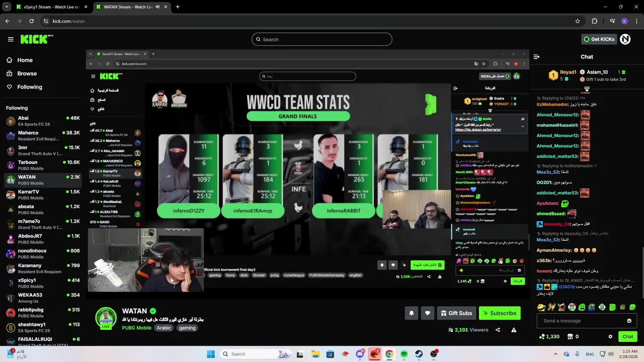The height and width of the screenshot is (362, 644).
Task: Send message with Chat button
Action: click(628, 336)
